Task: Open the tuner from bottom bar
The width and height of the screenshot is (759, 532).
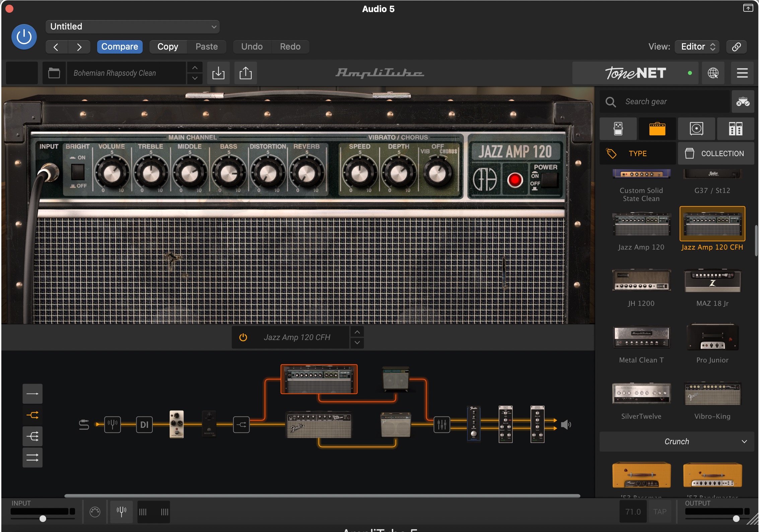Action: coord(121,512)
